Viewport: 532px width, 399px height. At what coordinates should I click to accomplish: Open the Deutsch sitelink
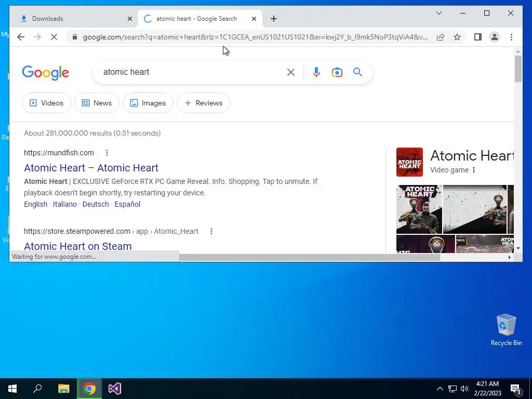click(96, 204)
